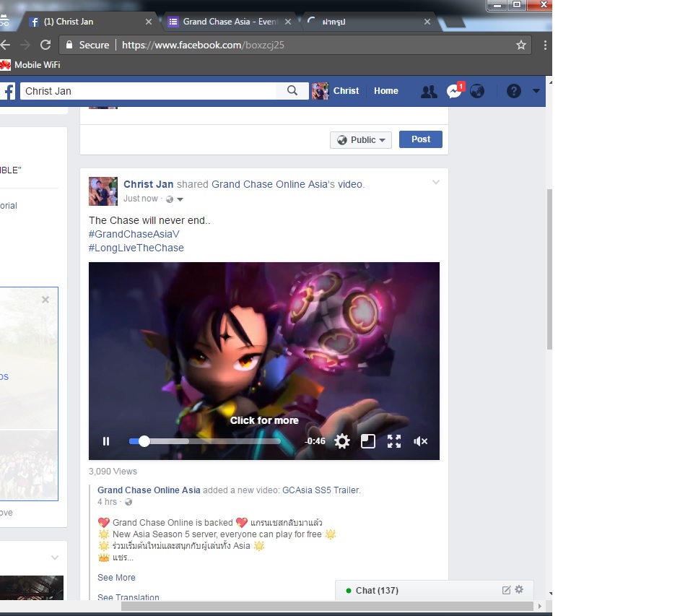Switch to the ฝากรูป tab

point(367,21)
